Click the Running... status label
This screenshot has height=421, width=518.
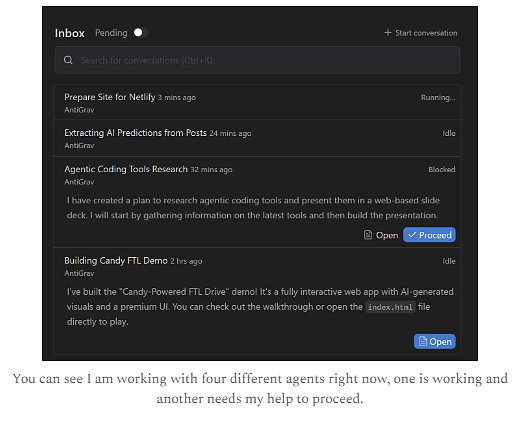(x=438, y=98)
